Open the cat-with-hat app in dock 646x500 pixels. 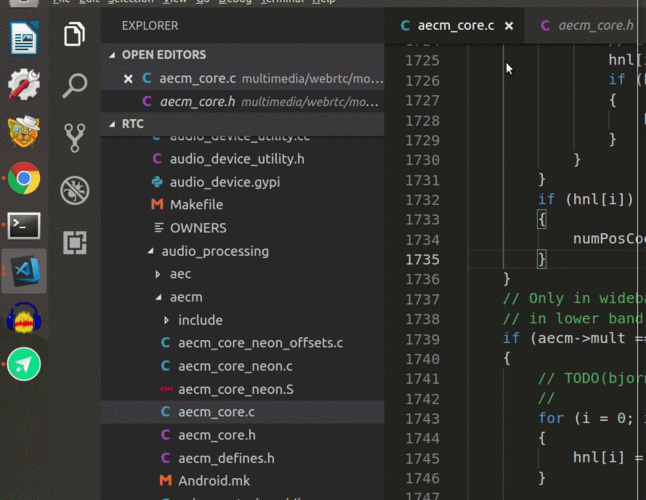24,131
